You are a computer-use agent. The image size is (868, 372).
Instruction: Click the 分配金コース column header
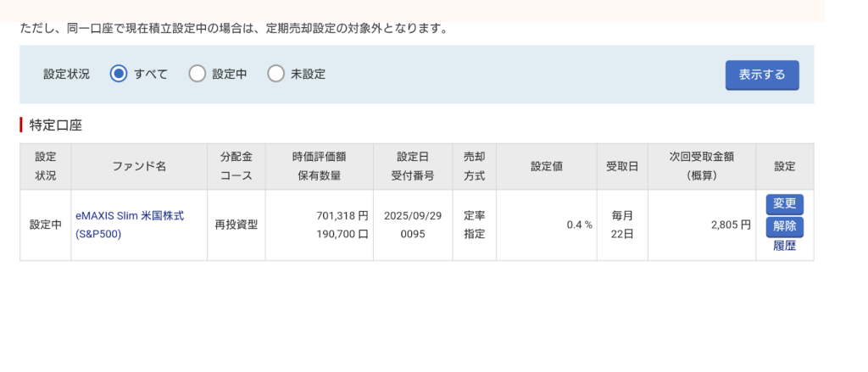pyautogui.click(x=236, y=166)
